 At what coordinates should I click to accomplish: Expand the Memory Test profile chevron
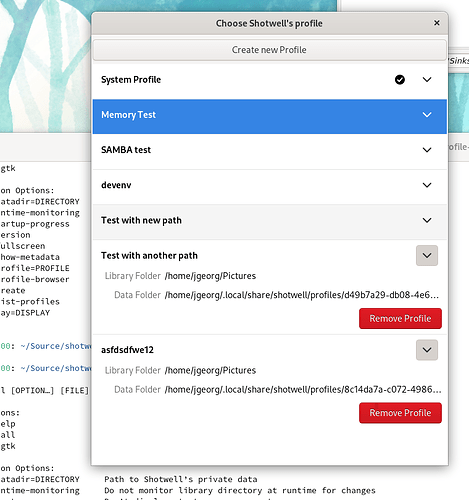click(427, 115)
